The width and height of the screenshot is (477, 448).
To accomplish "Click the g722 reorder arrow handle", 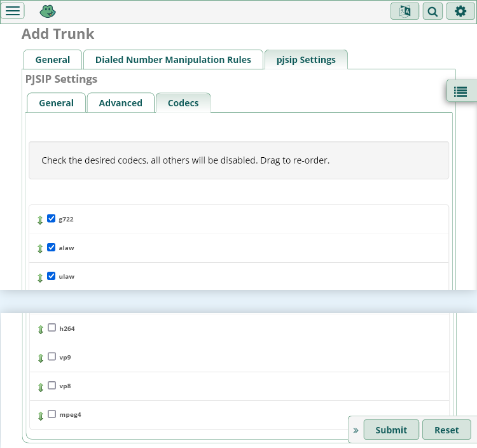I will pyautogui.click(x=40, y=220).
